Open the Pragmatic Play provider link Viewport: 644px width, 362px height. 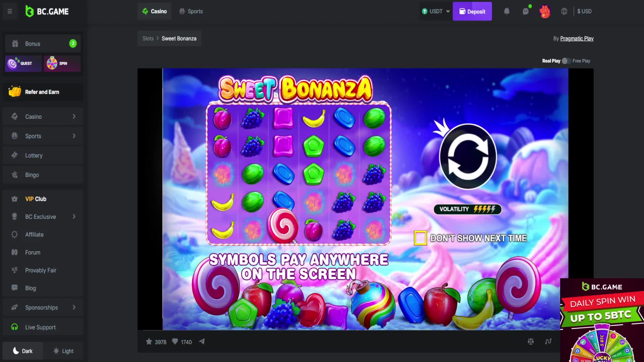click(577, 39)
